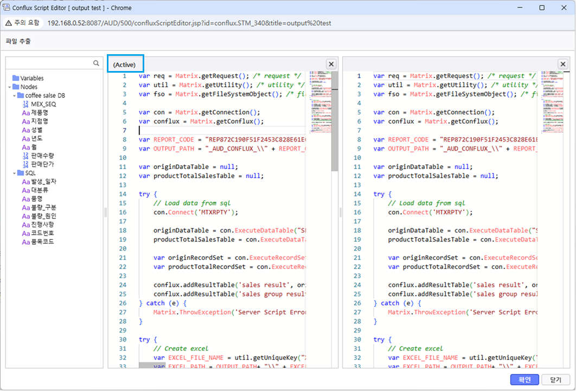Screen dimensions: 576x392
Task: Click the numeric type icon beside MEX_SEQ
Action: point(25,104)
